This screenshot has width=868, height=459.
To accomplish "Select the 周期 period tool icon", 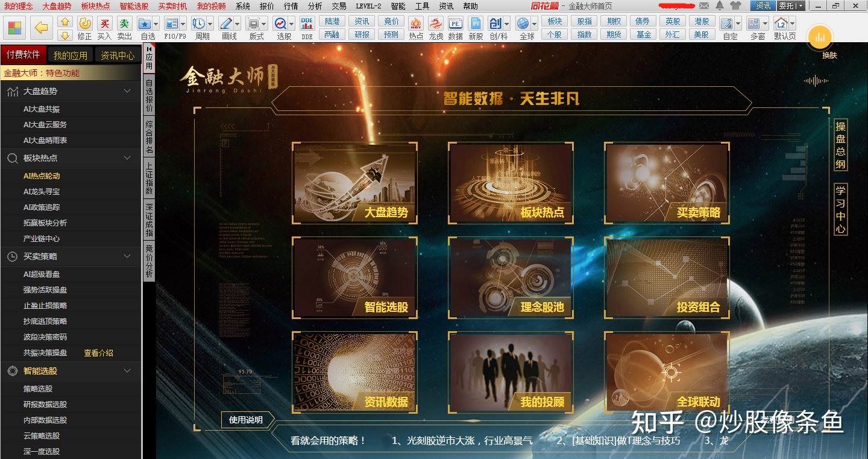I will 199,24.
